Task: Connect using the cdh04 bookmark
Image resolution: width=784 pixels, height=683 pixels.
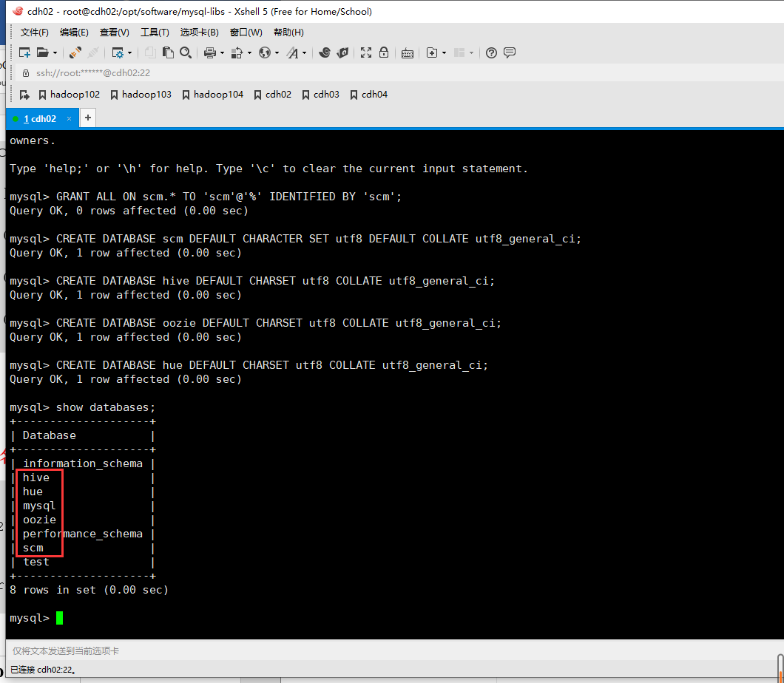Action: tap(369, 95)
